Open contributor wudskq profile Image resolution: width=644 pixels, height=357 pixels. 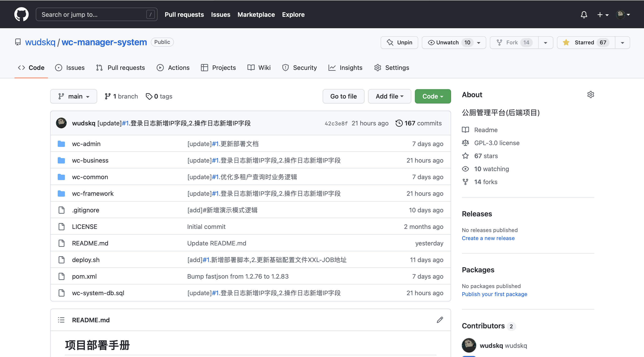(503, 346)
